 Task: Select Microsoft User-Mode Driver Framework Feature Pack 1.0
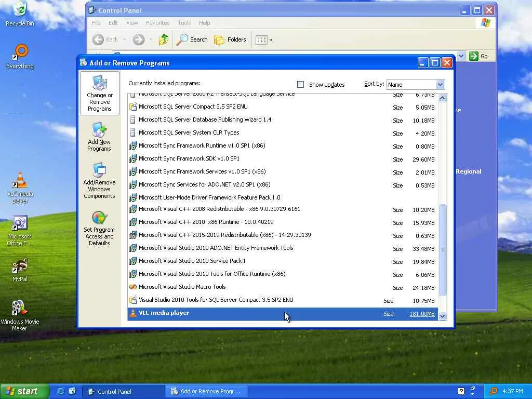click(x=283, y=197)
